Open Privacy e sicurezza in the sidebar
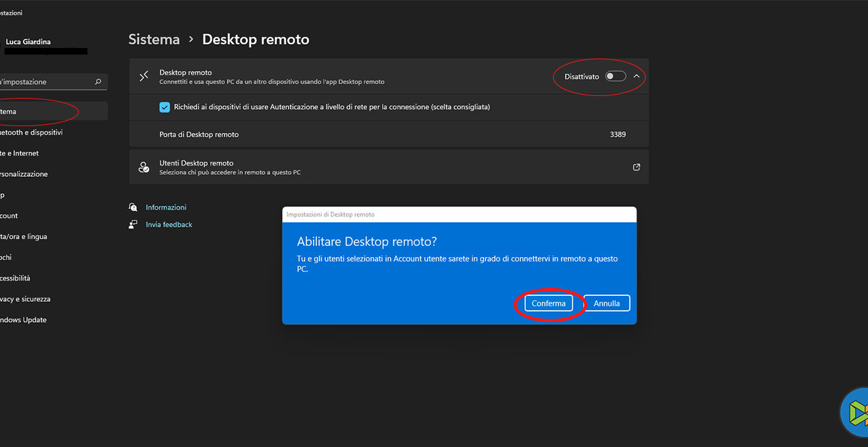868x447 pixels. pyautogui.click(x=26, y=299)
